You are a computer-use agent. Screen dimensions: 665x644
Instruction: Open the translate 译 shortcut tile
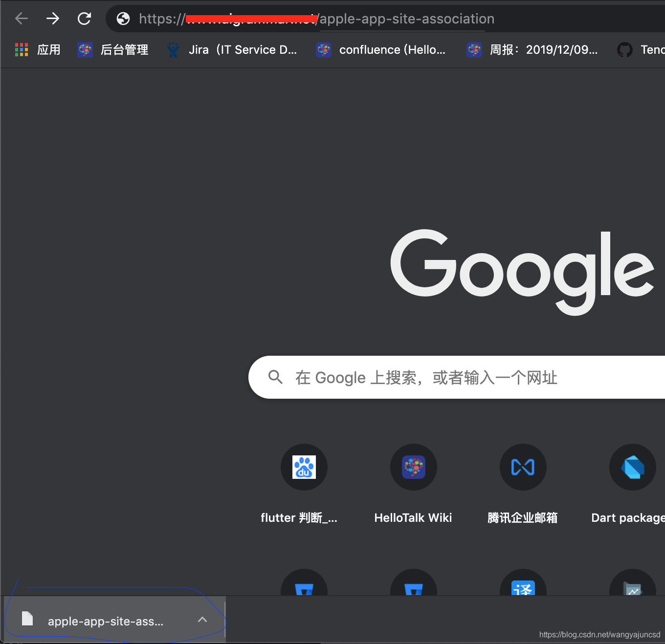(x=523, y=582)
